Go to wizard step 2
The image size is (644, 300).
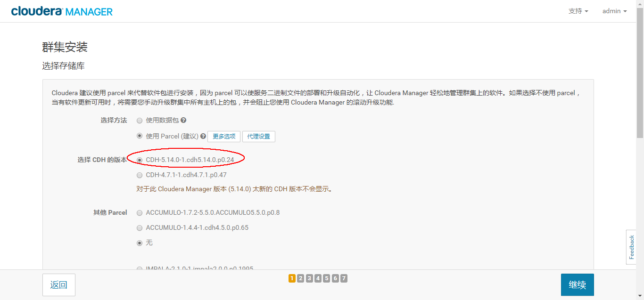pyautogui.click(x=301, y=278)
